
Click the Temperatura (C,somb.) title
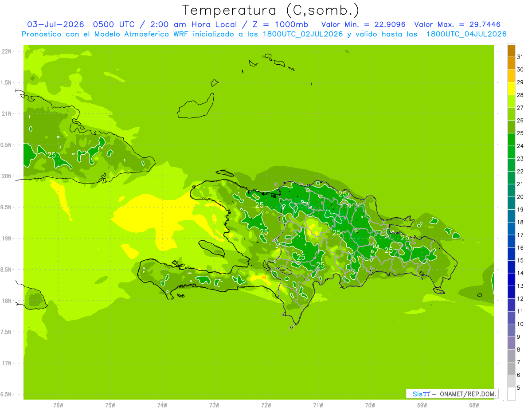click(270, 10)
